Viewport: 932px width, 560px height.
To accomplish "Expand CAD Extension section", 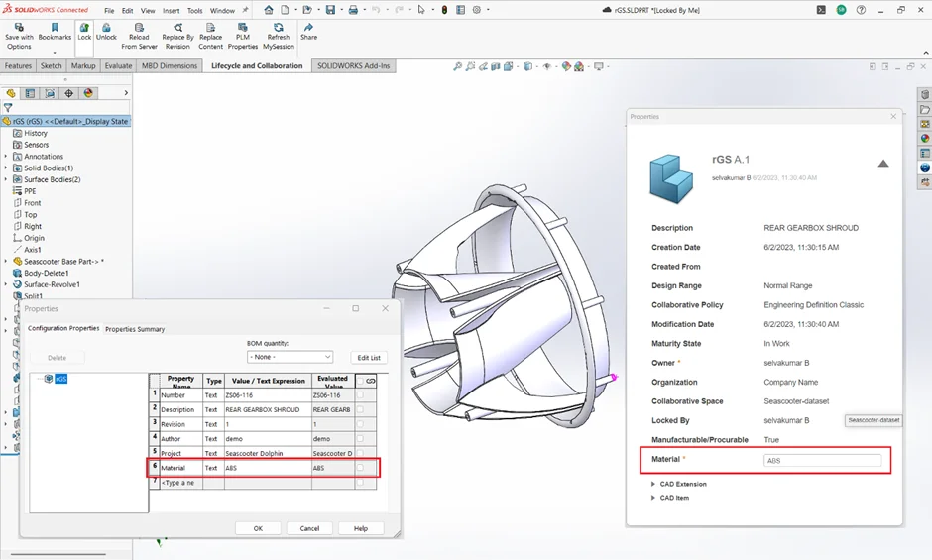I will (653, 484).
